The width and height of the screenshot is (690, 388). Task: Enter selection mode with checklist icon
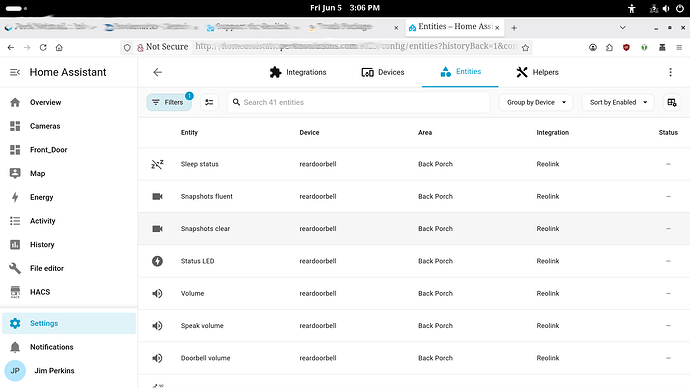209,102
